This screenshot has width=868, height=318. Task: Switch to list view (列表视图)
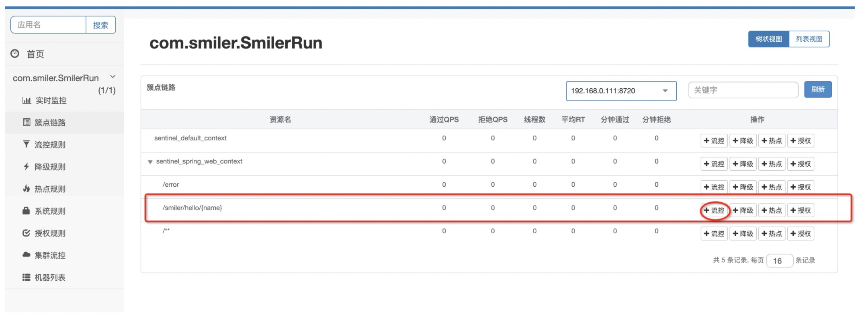[809, 39]
